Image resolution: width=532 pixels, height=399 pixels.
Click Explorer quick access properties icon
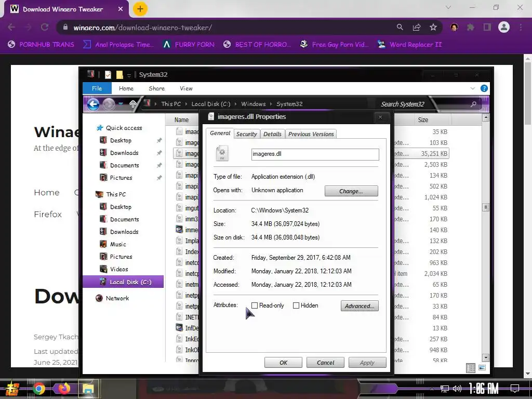click(x=108, y=75)
